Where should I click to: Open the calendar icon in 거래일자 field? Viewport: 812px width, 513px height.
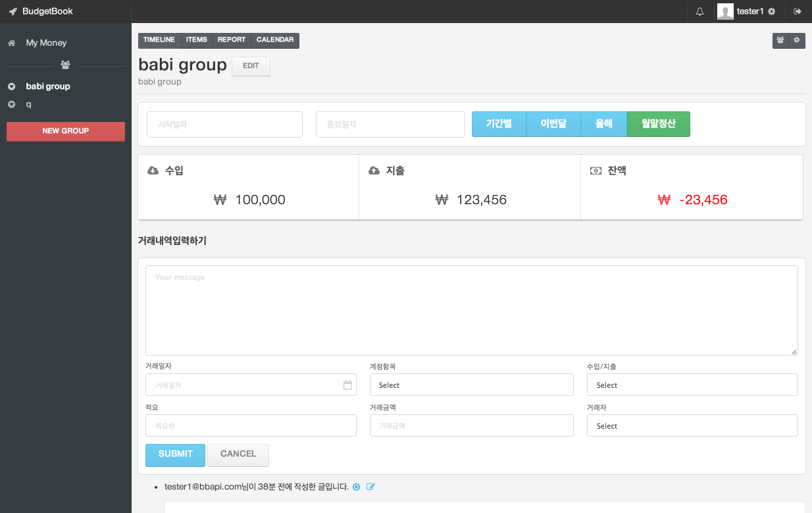[347, 385]
